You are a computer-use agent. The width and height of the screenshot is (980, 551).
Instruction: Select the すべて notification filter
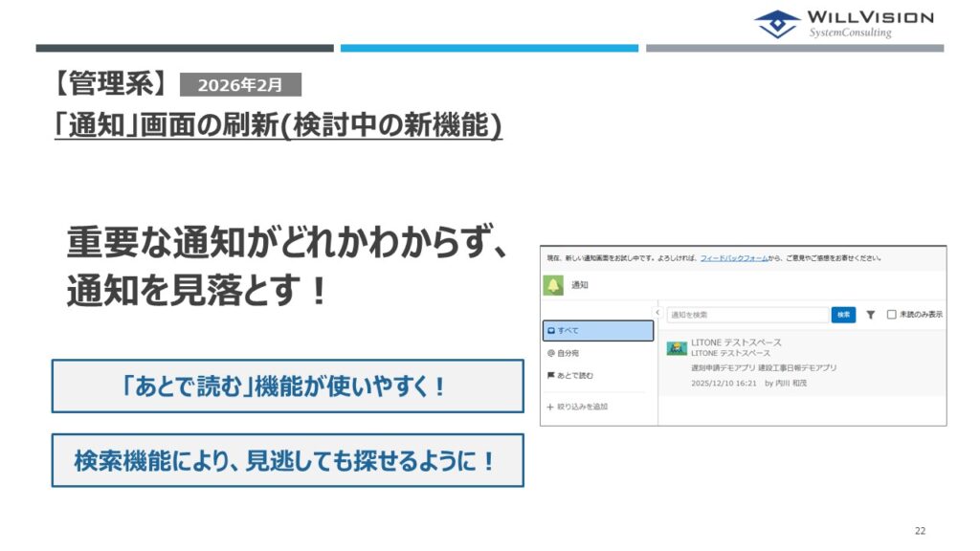tap(598, 331)
